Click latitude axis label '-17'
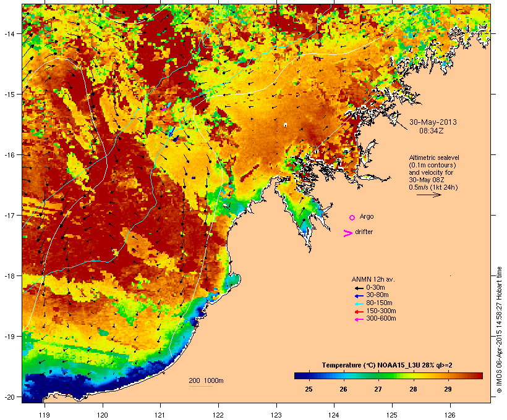 point(9,215)
